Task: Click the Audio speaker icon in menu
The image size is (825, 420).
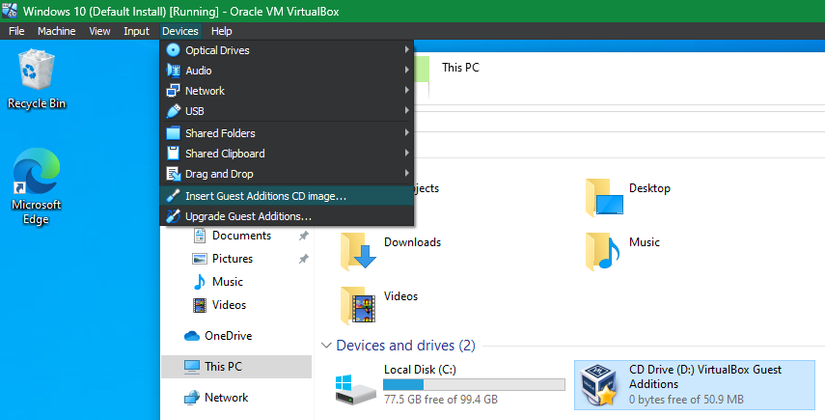Action: (173, 71)
